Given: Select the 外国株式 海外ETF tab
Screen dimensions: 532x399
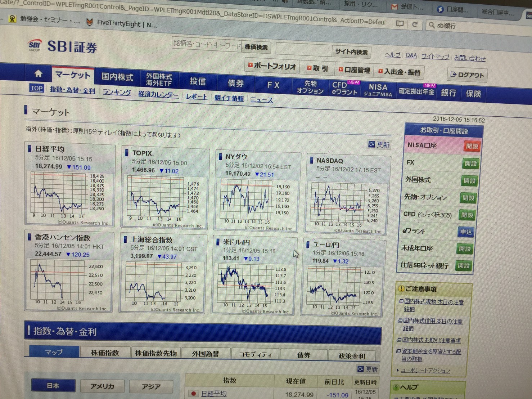Looking at the screenshot, I should [159, 80].
